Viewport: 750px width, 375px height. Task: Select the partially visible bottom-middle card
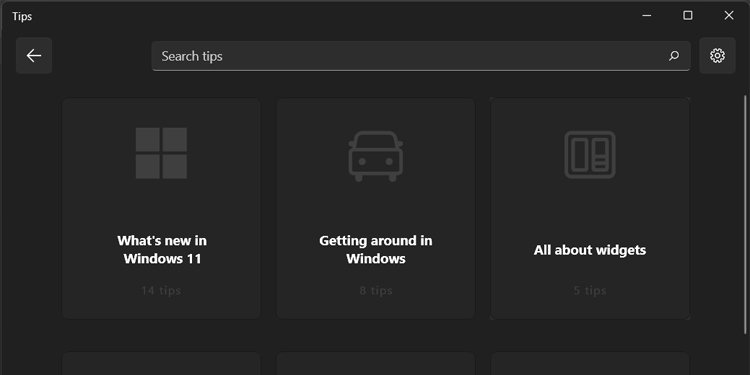375,364
